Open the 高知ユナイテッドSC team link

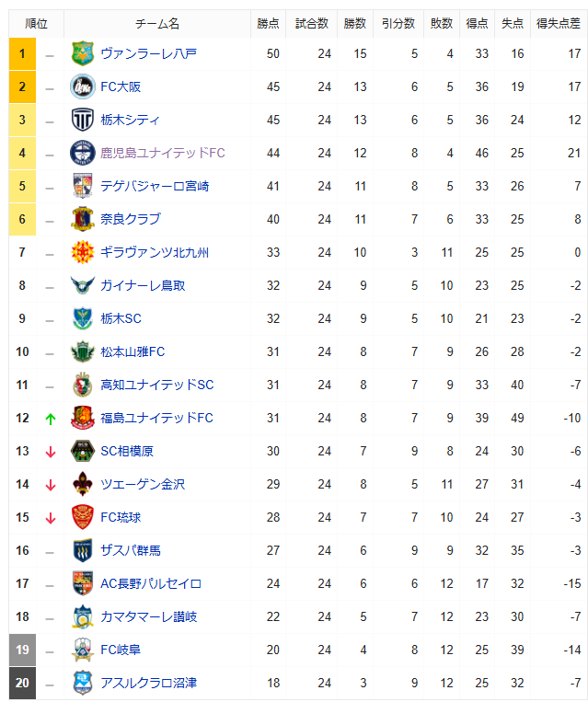pos(157,385)
